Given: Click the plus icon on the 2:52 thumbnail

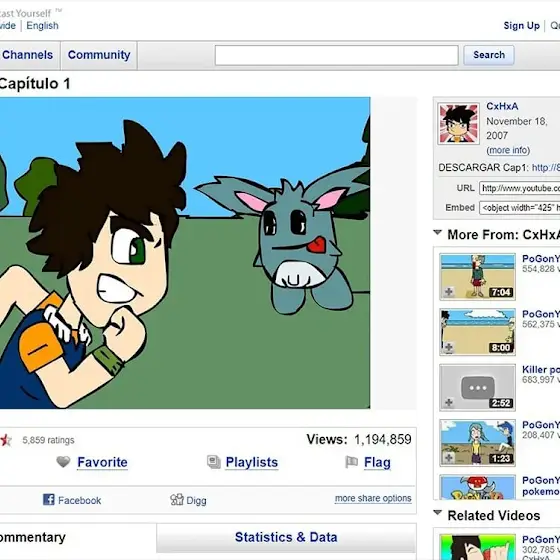Looking at the screenshot, I should [x=449, y=403].
